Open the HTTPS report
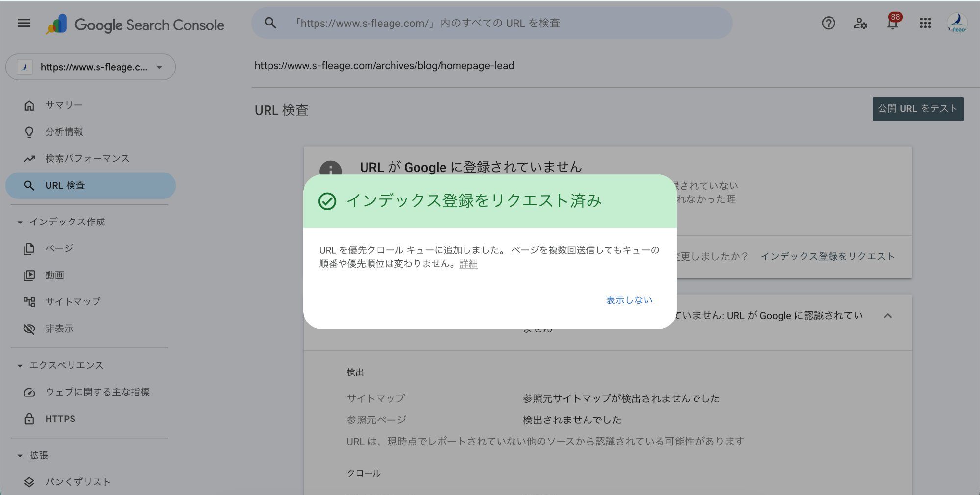This screenshot has width=980, height=495. point(60,419)
